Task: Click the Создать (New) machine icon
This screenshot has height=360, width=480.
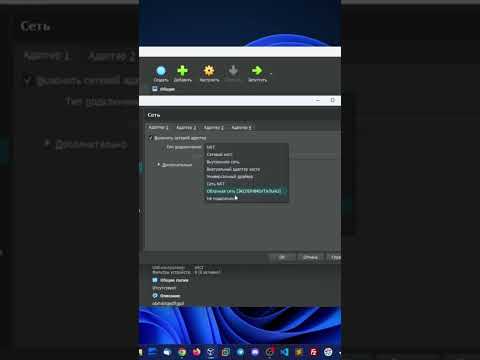Action: (161, 71)
